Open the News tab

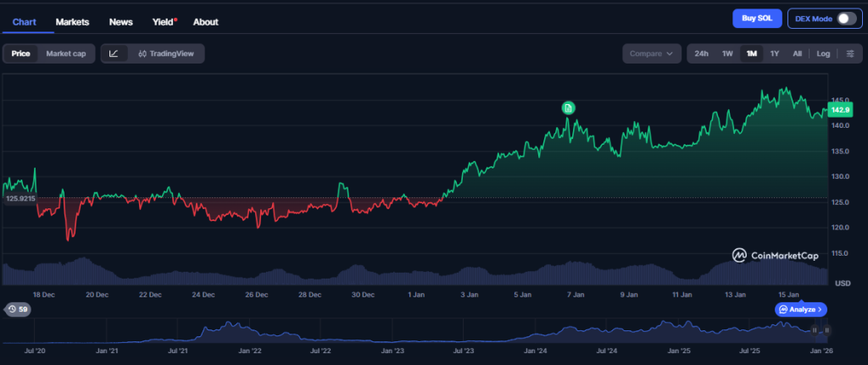[x=120, y=22]
